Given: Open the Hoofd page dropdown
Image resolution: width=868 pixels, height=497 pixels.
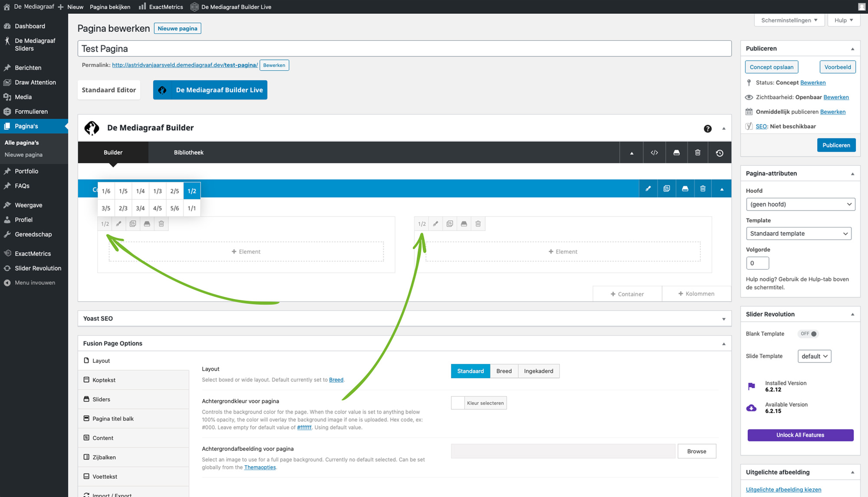Looking at the screenshot, I should [800, 204].
